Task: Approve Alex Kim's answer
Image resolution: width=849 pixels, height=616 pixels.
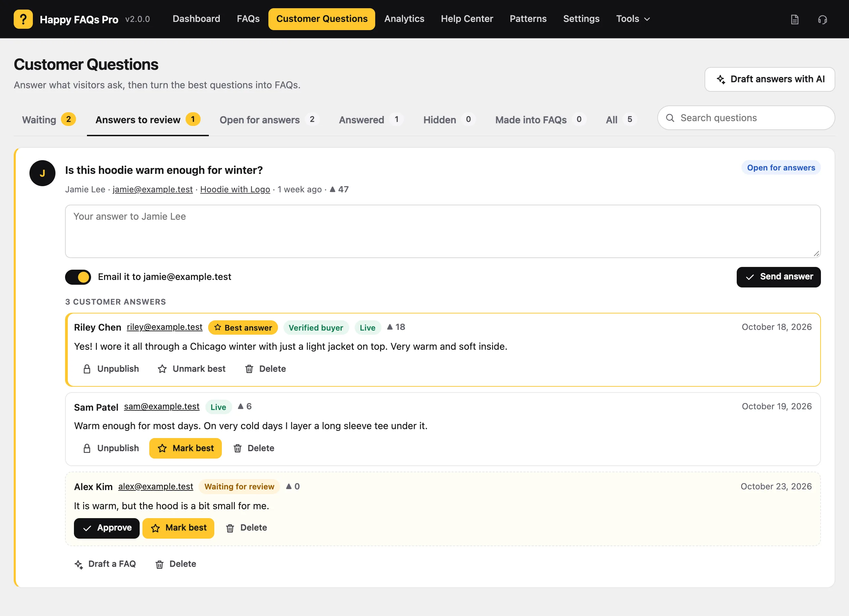Action: 107,528
